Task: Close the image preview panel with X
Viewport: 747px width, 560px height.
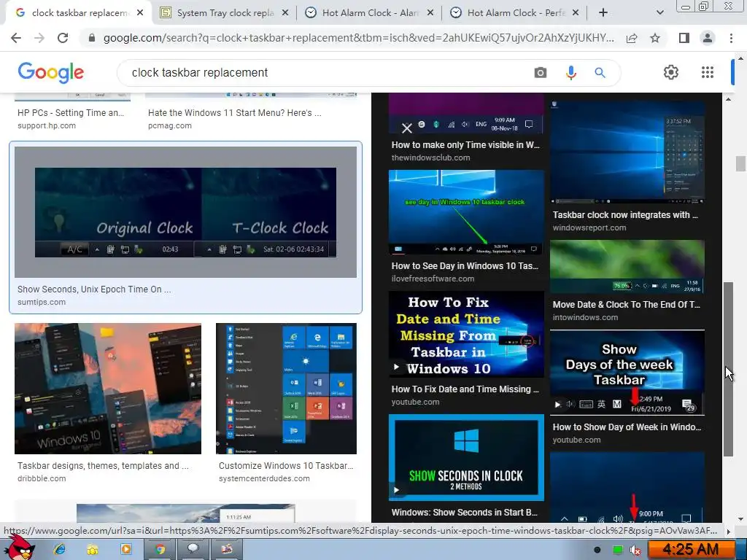Action: tap(406, 128)
